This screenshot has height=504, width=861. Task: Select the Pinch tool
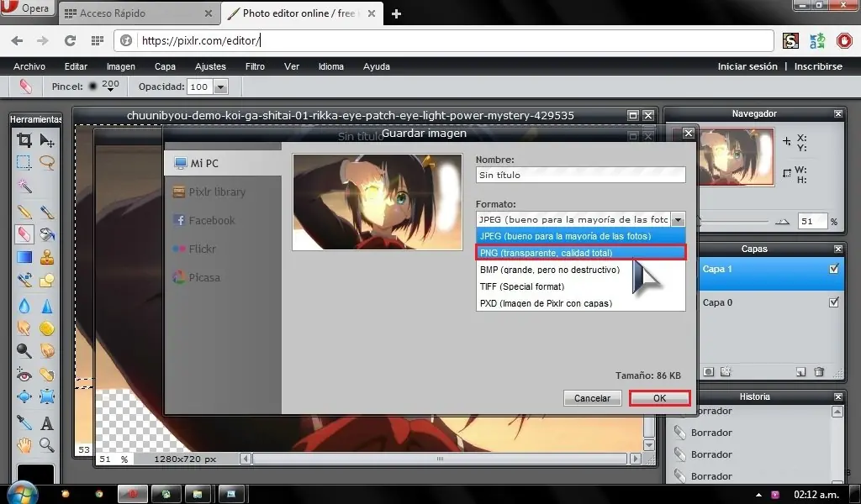[x=47, y=396]
